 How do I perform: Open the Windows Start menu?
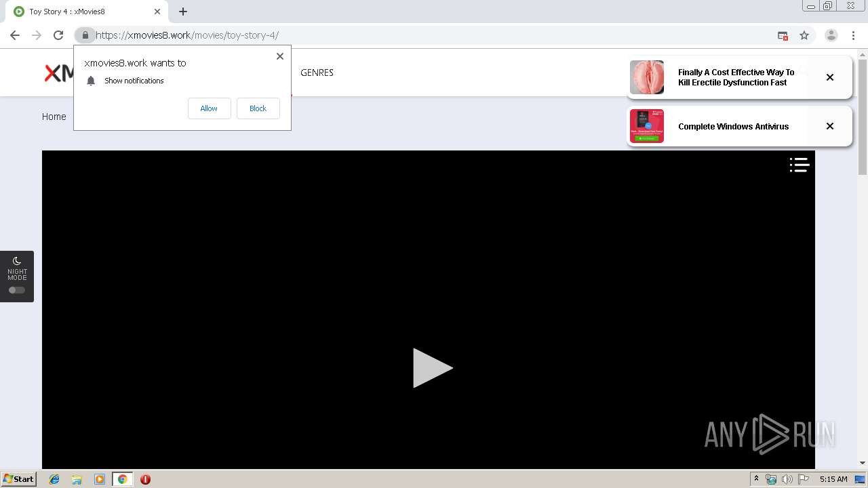[x=18, y=479]
